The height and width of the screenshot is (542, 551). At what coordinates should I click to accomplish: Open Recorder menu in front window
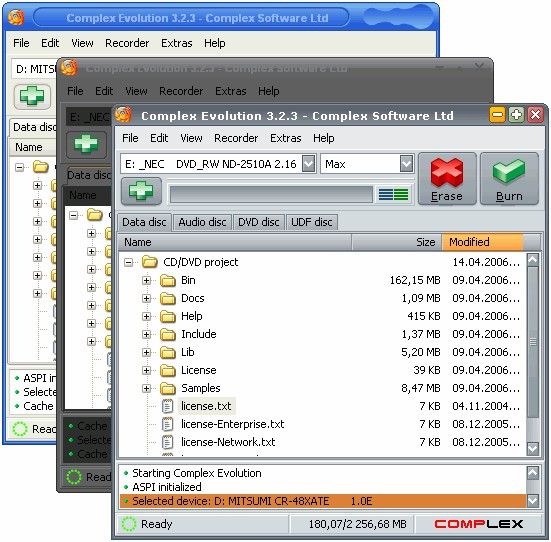236,138
